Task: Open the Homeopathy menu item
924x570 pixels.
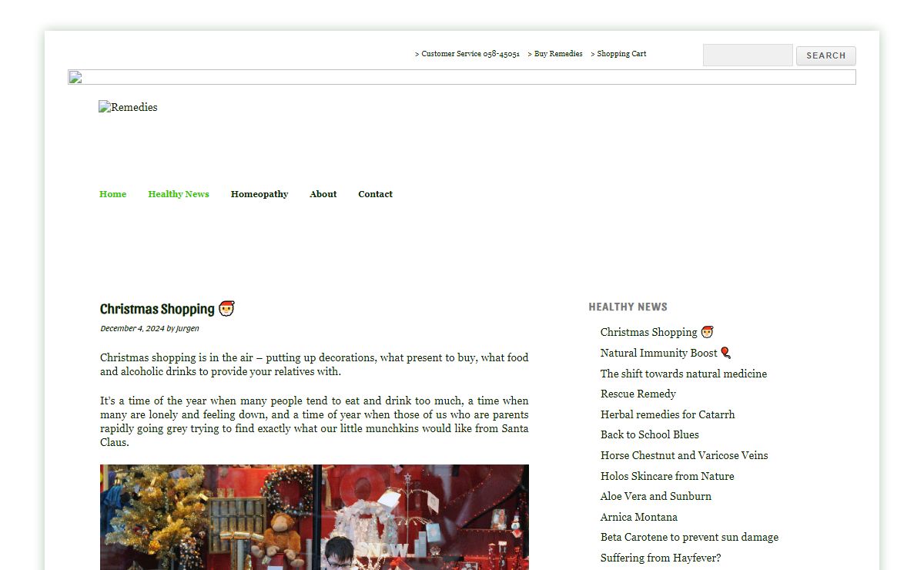Action: pyautogui.click(x=259, y=194)
